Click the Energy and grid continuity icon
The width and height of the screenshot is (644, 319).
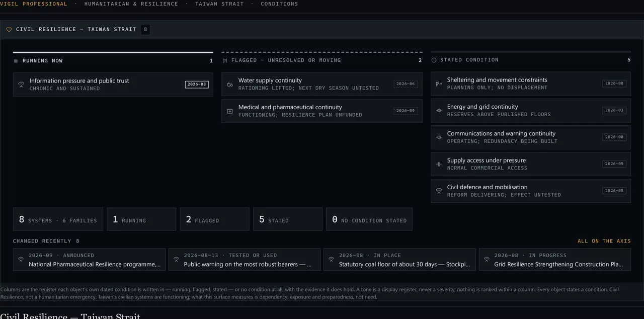click(x=439, y=110)
